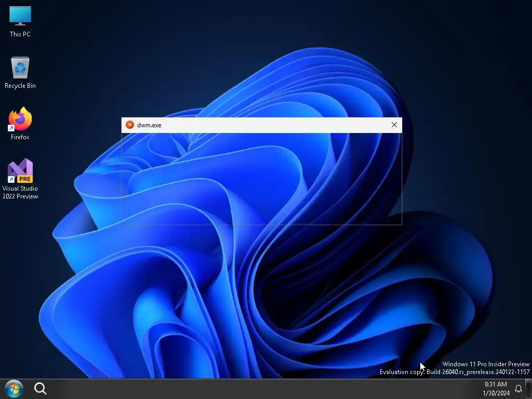Select the Firefox desktop shortcut

(20, 124)
